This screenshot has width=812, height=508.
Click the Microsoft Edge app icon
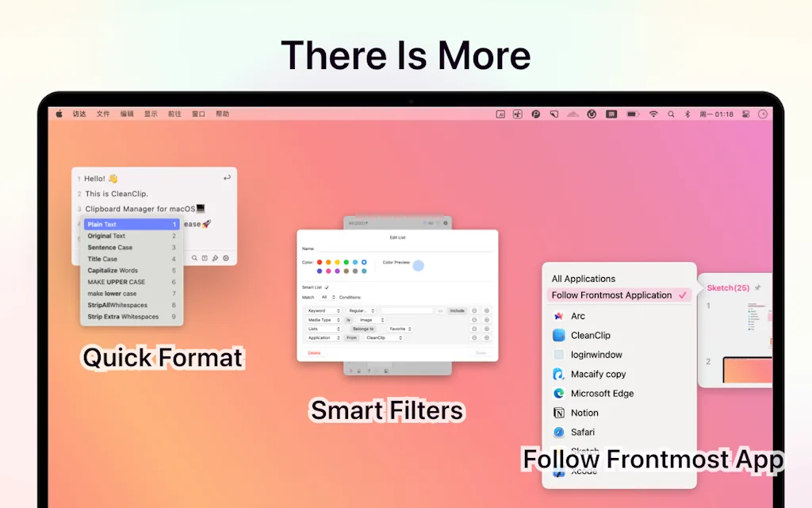coord(558,394)
